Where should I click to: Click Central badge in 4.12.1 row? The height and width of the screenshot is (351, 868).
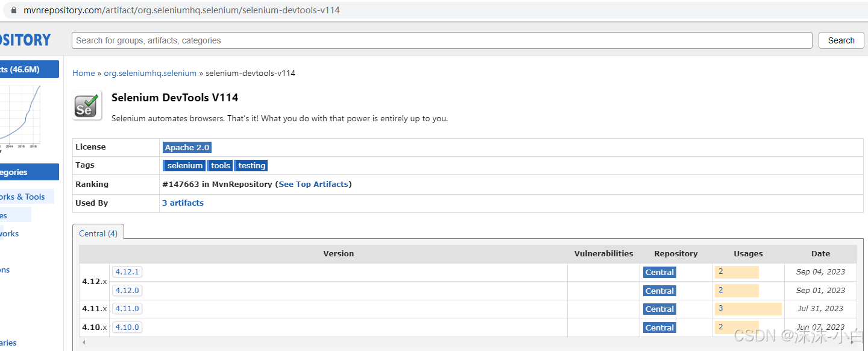pyautogui.click(x=659, y=272)
